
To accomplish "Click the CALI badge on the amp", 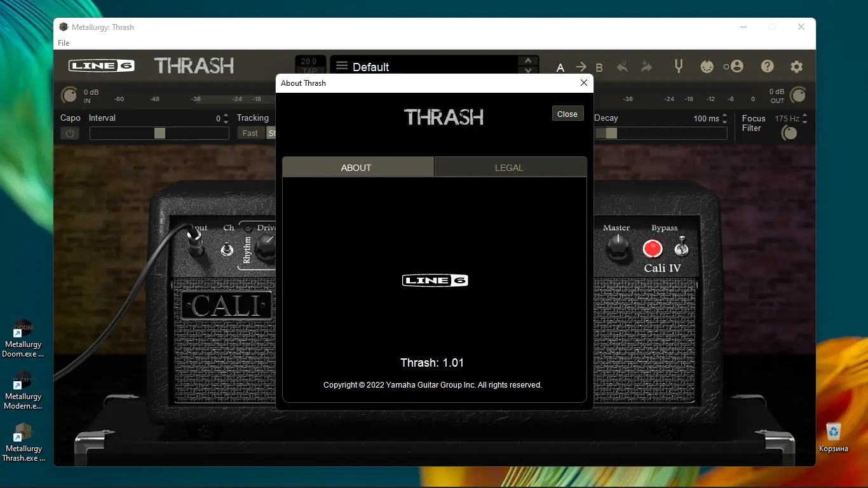I will (226, 306).
